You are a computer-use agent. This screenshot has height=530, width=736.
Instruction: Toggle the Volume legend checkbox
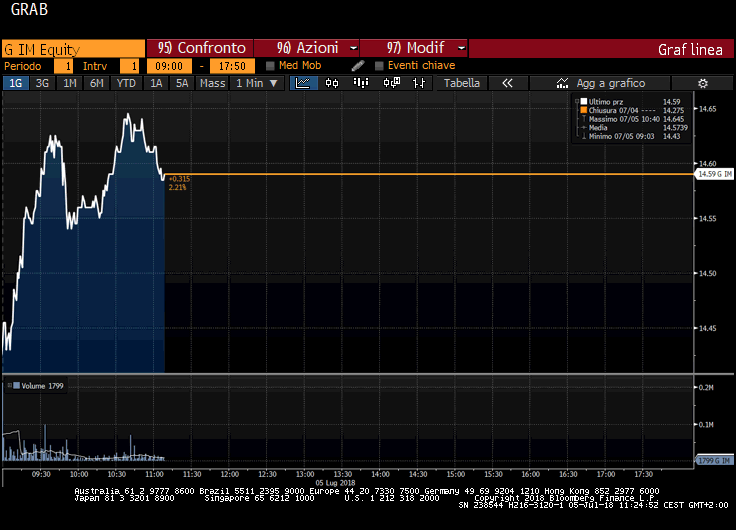point(8,385)
